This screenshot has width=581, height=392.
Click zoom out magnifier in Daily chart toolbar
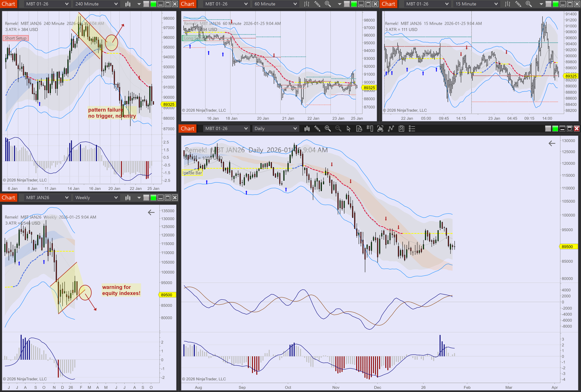pos(338,129)
